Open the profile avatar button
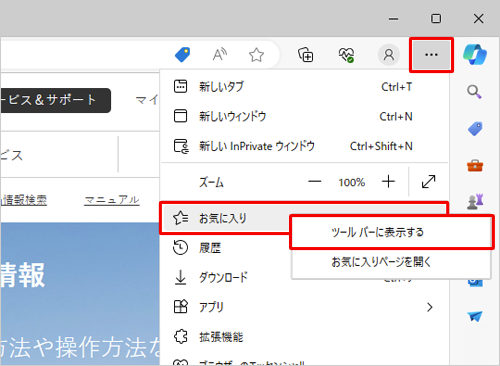Screen dimensions: 500x366 point(389,55)
